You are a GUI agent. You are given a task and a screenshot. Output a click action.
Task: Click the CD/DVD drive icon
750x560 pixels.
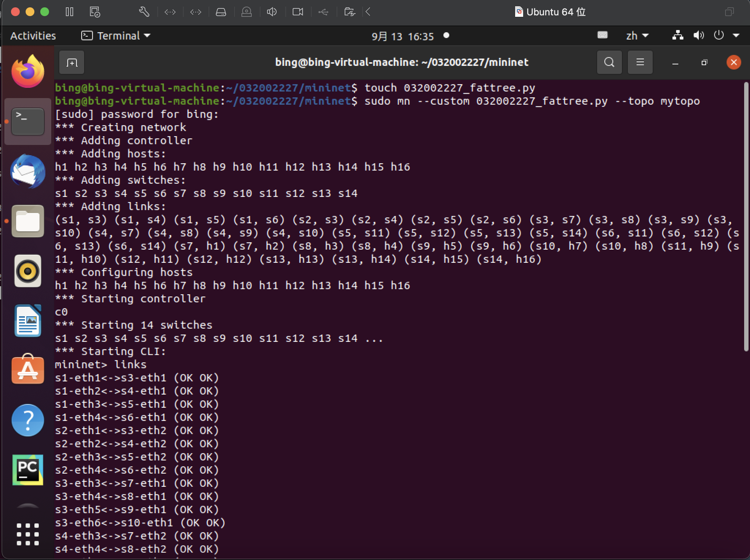(247, 12)
